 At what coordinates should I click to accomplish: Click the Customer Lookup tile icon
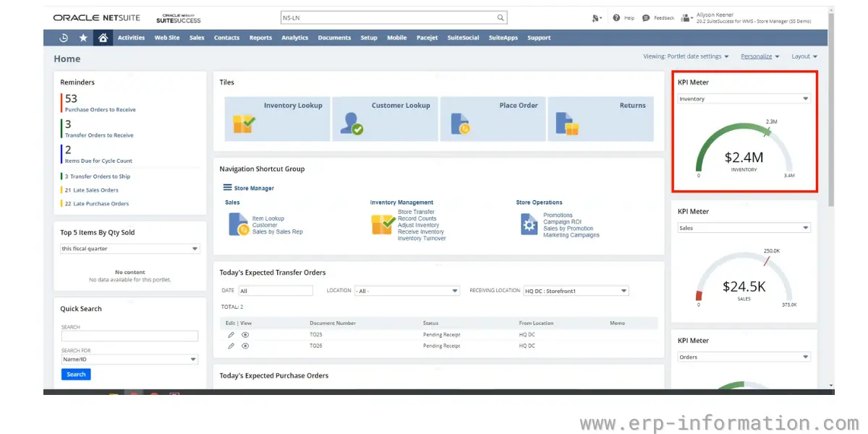352,124
